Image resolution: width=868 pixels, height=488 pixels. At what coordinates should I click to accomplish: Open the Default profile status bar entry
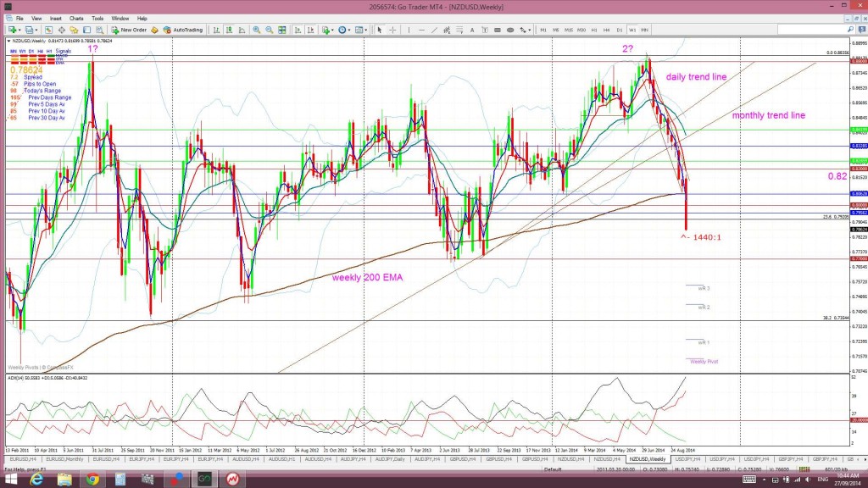click(x=553, y=469)
